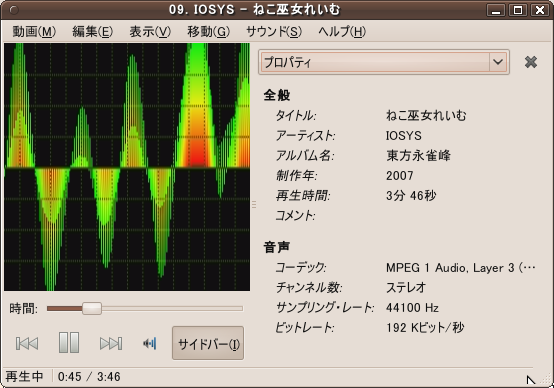Skip to the previous track

click(27, 343)
